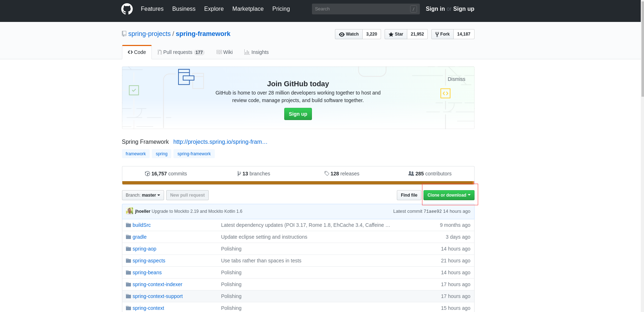Dismiss the Join GitHub today banner
Screen dimensions: 644x312
(x=456, y=79)
